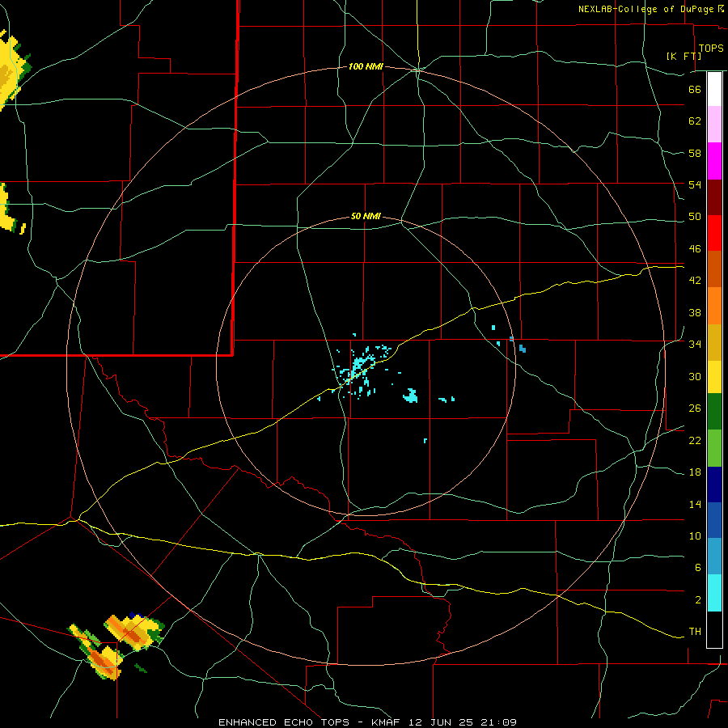Viewport: 728px width, 728px height.
Task: Click the 46 legend value
Action: (x=695, y=249)
